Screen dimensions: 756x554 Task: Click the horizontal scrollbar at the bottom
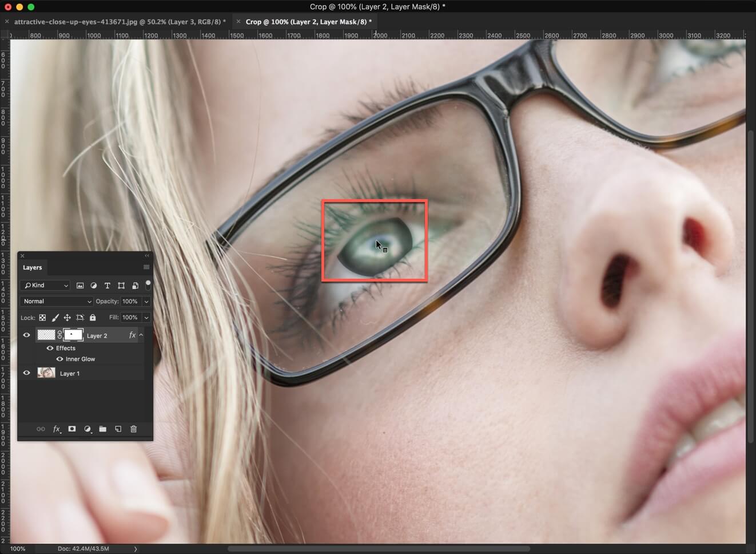click(x=379, y=549)
